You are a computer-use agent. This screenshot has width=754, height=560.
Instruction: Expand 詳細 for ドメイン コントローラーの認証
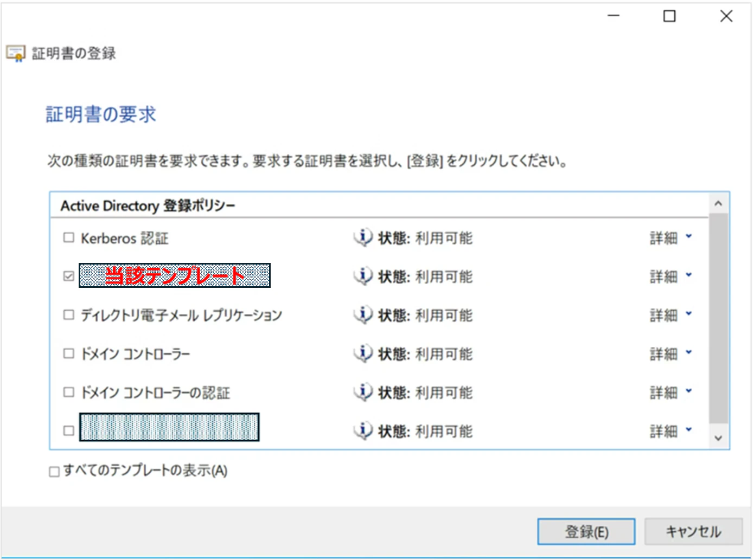click(671, 392)
